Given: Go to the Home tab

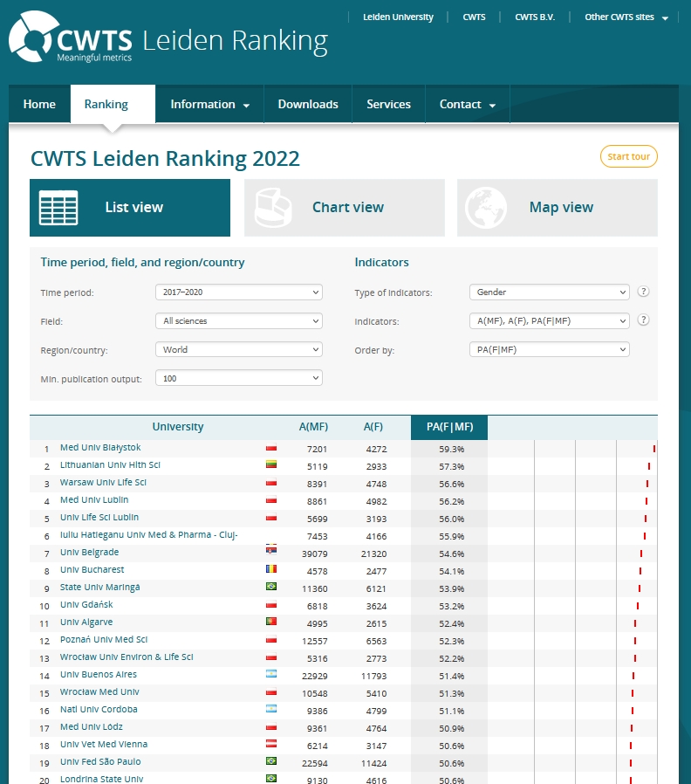Looking at the screenshot, I should pos(39,104).
